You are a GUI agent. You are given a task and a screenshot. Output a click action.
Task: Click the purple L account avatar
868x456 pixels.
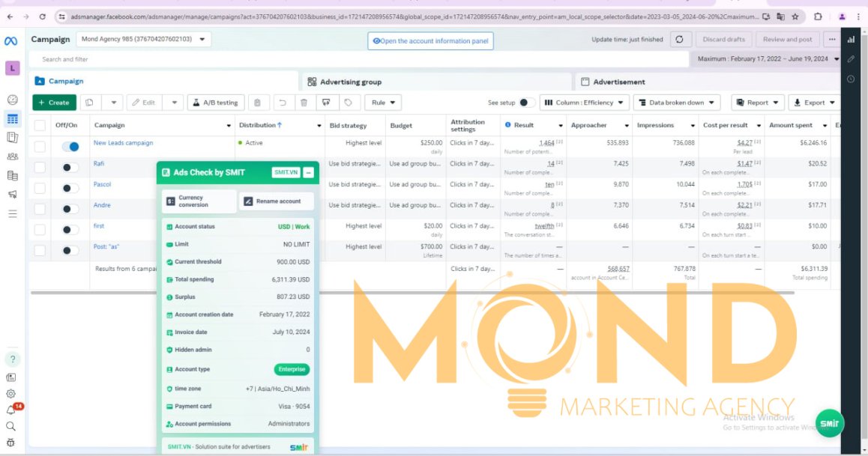pos(12,68)
